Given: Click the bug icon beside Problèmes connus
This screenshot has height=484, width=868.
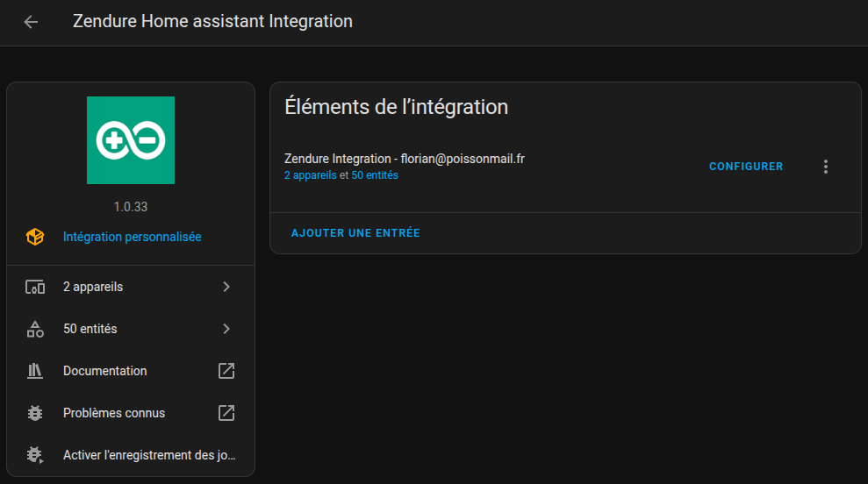Looking at the screenshot, I should click(35, 413).
